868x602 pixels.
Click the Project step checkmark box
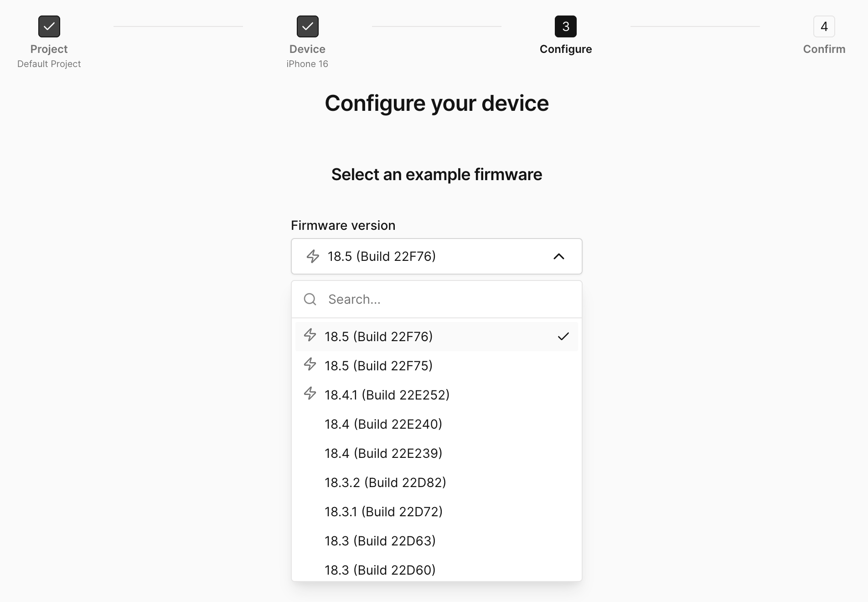49,26
